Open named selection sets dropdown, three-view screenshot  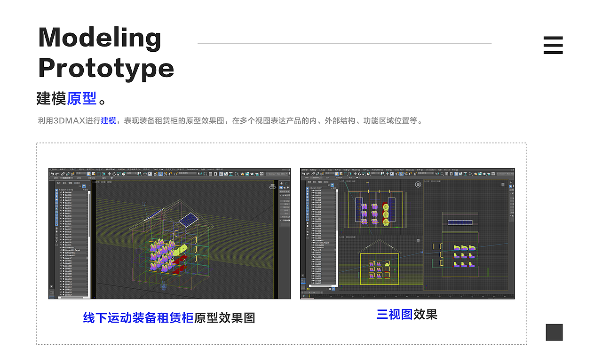(x=426, y=173)
